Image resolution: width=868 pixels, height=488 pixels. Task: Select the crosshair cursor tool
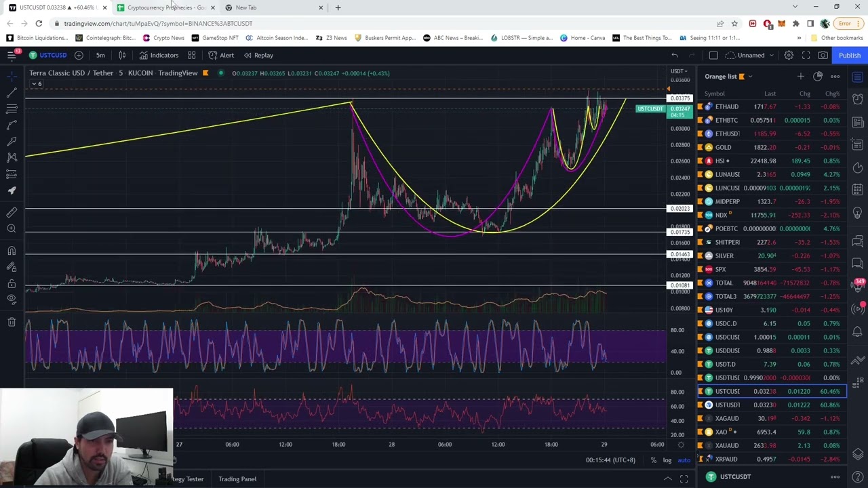pyautogui.click(x=12, y=76)
